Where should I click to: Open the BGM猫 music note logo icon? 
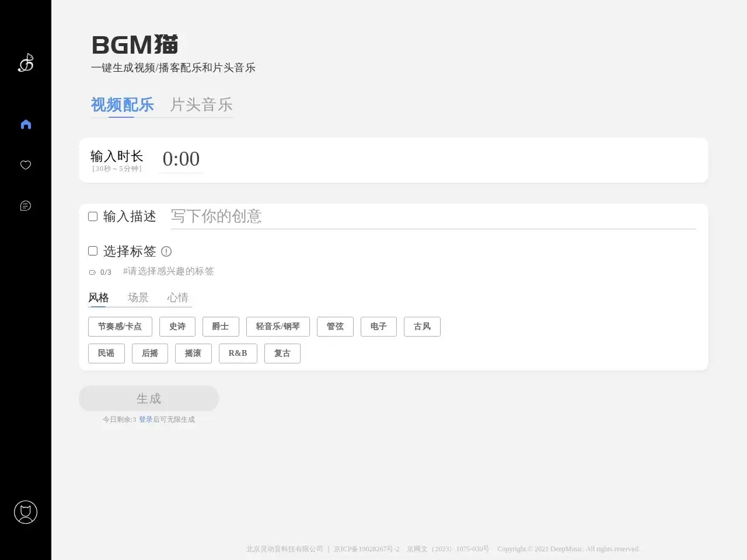[25, 62]
